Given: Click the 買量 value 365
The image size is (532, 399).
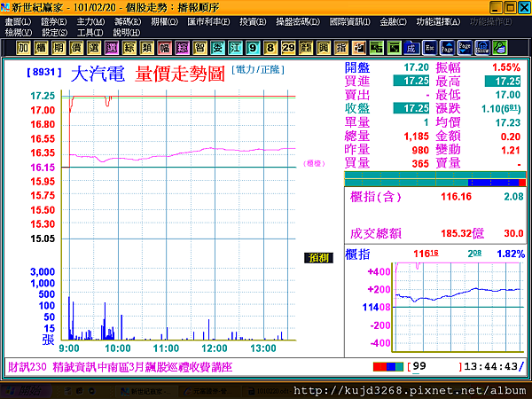Looking at the screenshot, I should click(x=420, y=164).
